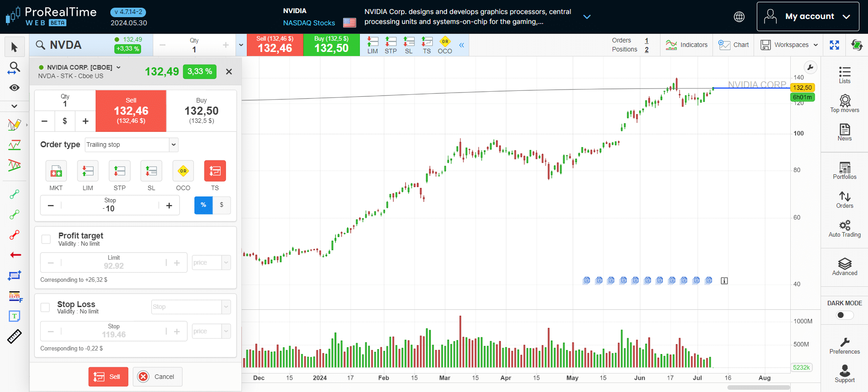Click the NVDA symbol search field
The height and width of the screenshot is (392, 868).
72,45
